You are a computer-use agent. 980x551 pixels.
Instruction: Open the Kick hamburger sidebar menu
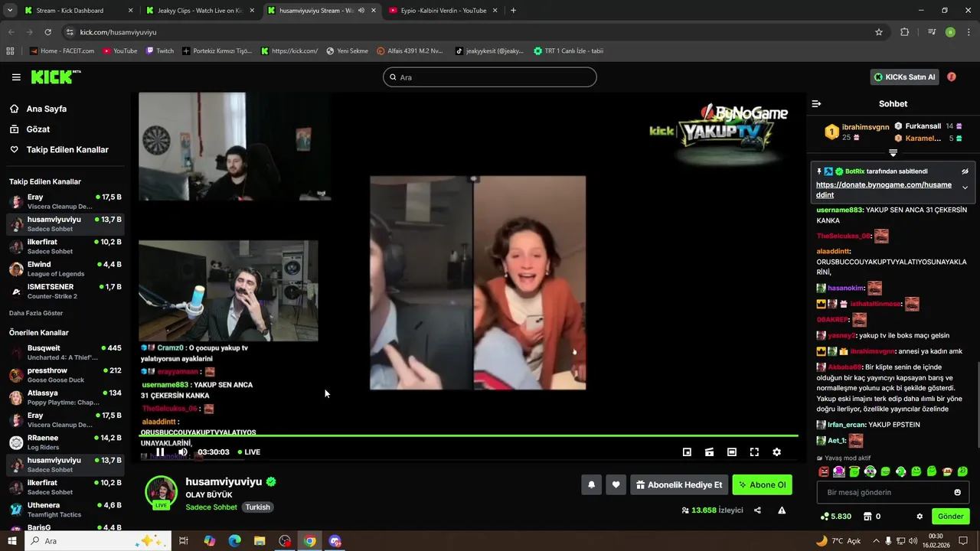click(16, 77)
